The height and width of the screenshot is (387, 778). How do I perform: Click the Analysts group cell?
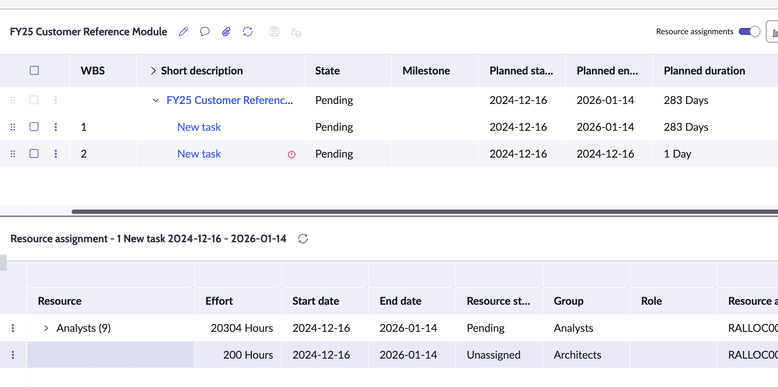(586, 328)
